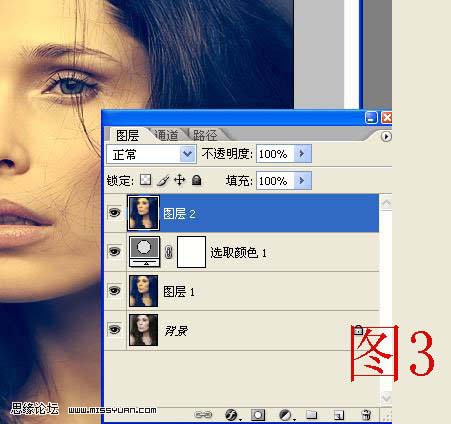Image resolution: width=451 pixels, height=424 pixels.
Task: Select the 选取颜色 1 layer mask thumbnail
Action: coord(191,252)
